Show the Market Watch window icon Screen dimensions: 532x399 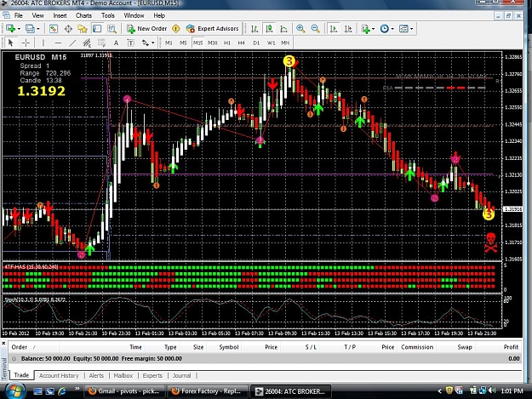coord(54,29)
